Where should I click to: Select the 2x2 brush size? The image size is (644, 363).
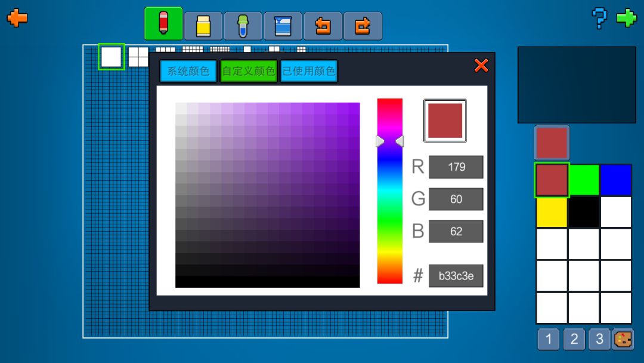138,57
